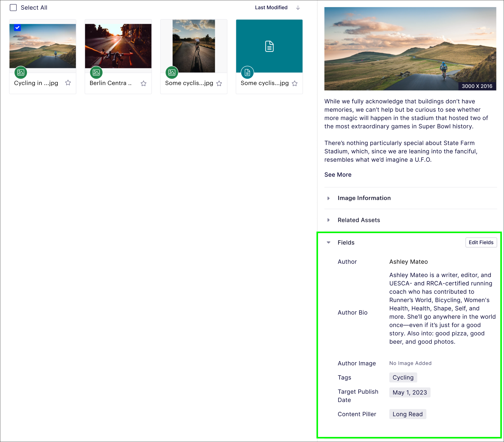The height and width of the screenshot is (442, 504).
Task: Open the Berlin Centra thumbnail image
Action: coord(118,46)
